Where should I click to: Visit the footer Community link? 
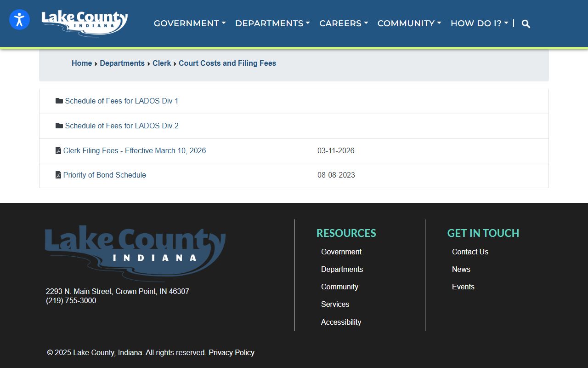point(339,287)
